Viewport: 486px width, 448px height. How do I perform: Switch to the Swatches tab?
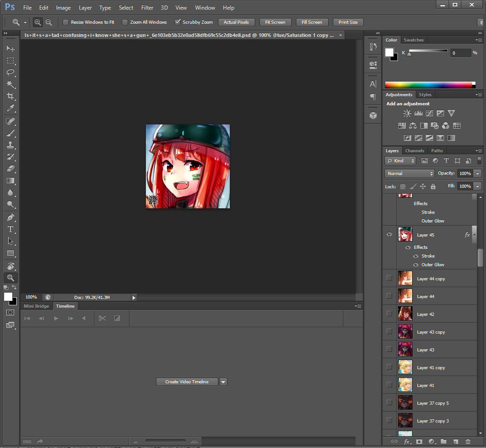414,40
